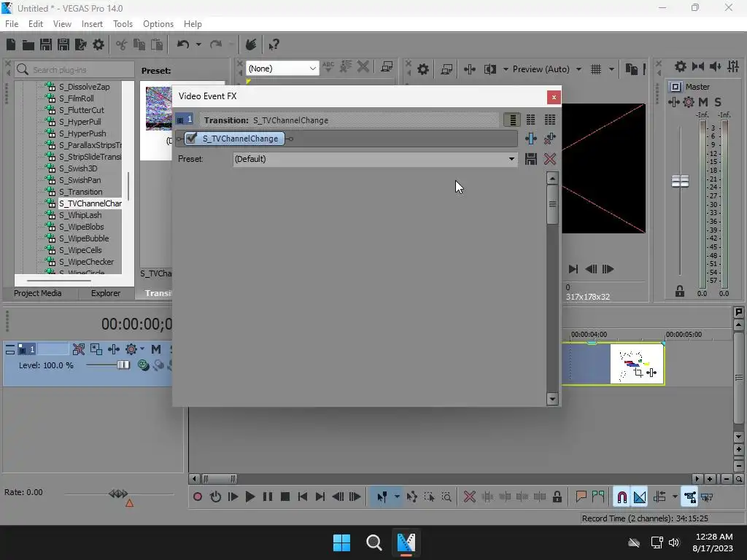Insert Marker icon in edit toolbar
The height and width of the screenshot is (560, 747).
[x=581, y=497]
